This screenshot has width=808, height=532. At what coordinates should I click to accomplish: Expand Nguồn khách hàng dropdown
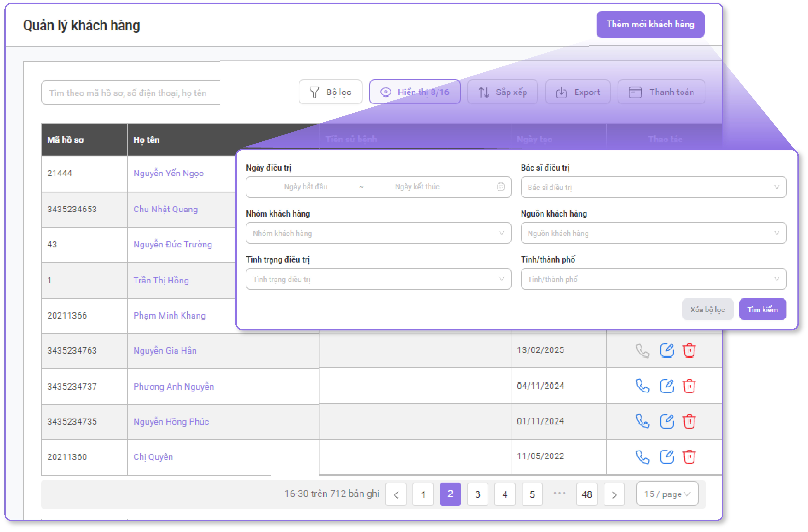coord(654,233)
